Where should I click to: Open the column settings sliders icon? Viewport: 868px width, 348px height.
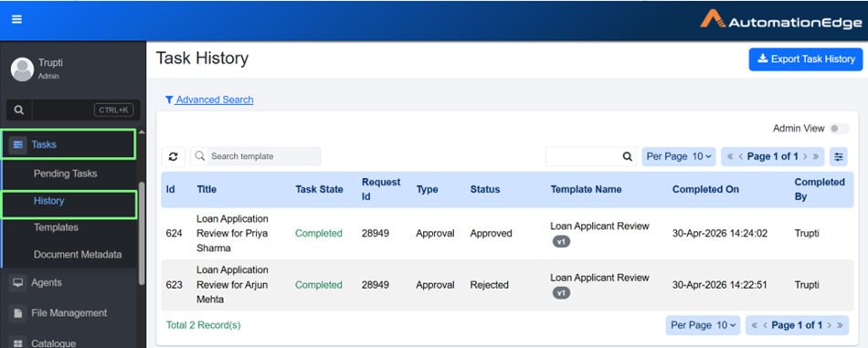coord(839,156)
